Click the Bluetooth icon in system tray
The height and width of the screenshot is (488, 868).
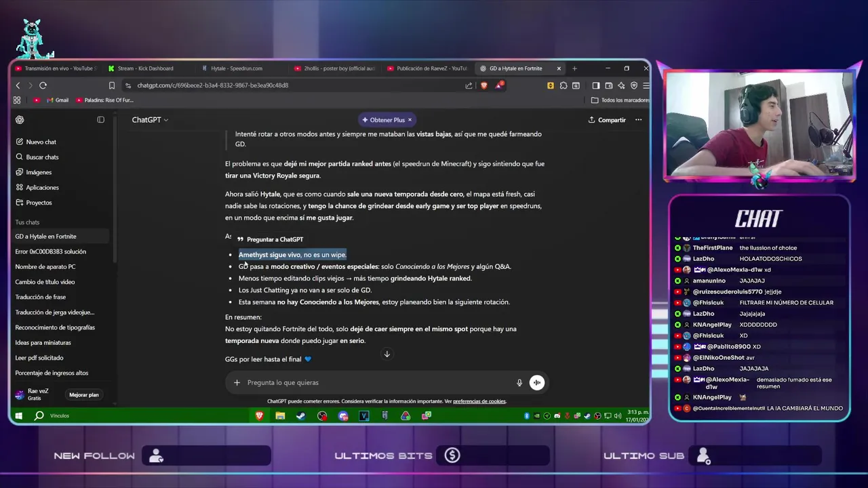(527, 415)
